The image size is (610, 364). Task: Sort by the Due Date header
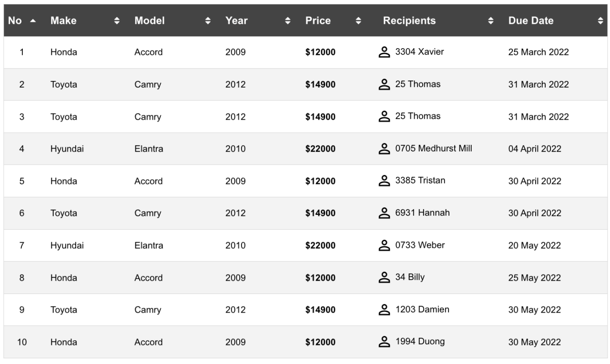point(531,20)
